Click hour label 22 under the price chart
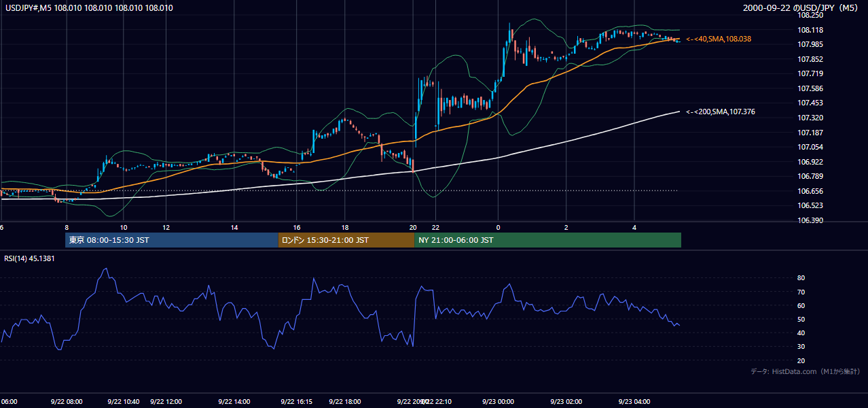The height and width of the screenshot is (408, 868). (435, 227)
